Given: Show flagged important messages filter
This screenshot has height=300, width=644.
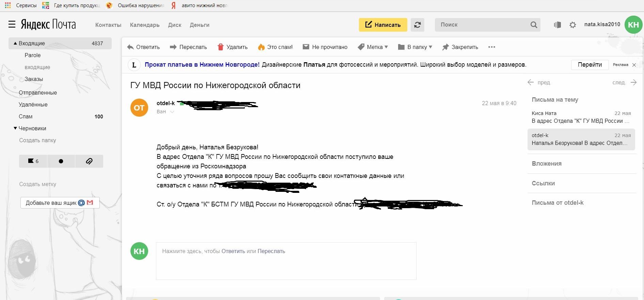Looking at the screenshot, I should pos(33,161).
